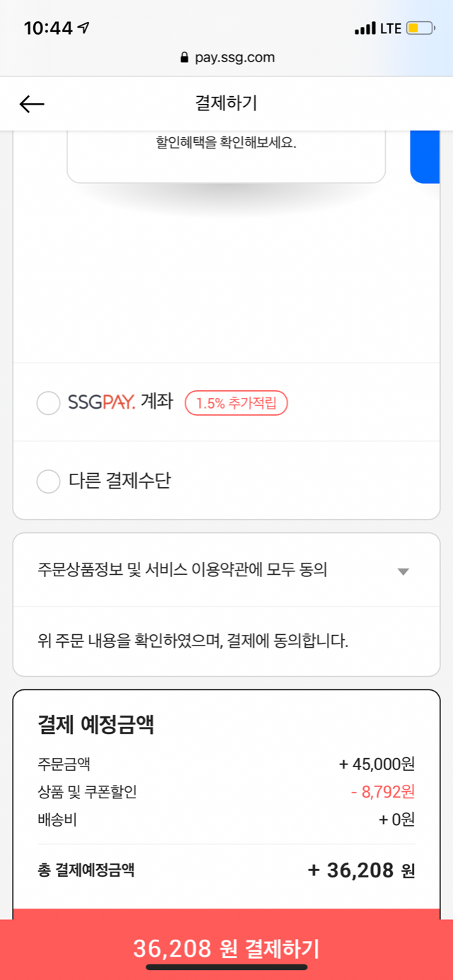This screenshot has width=453, height=980.
Task: Select the SSGPAY 계좌 radio button
Action: 48,404
